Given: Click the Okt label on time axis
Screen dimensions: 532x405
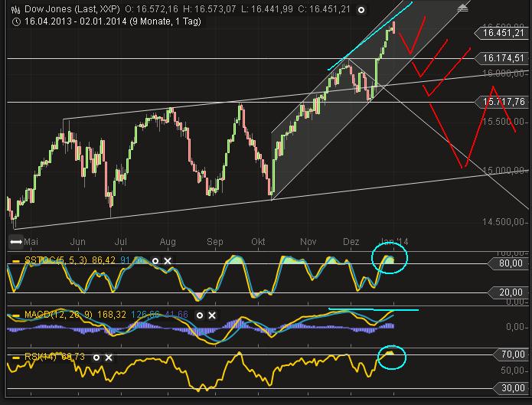Looking at the screenshot, I should pos(258,242).
